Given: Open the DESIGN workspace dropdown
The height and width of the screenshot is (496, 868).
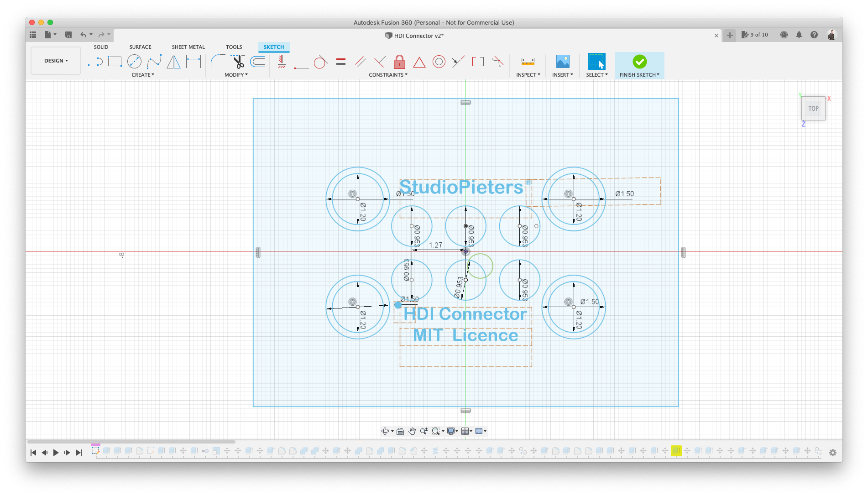Looking at the screenshot, I should [x=56, y=61].
